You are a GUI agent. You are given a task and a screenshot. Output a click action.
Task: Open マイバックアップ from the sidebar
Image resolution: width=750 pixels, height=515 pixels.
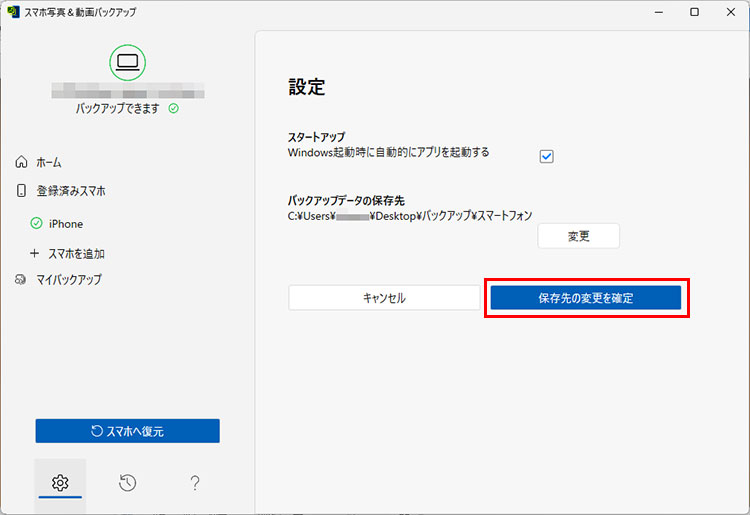click(68, 279)
